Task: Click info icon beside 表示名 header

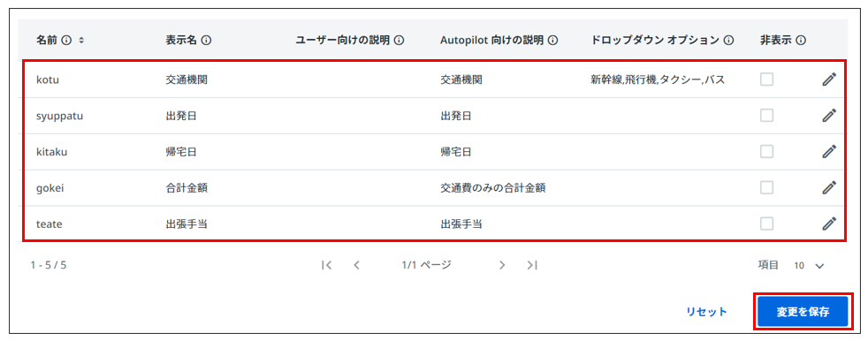Action: 207,41
